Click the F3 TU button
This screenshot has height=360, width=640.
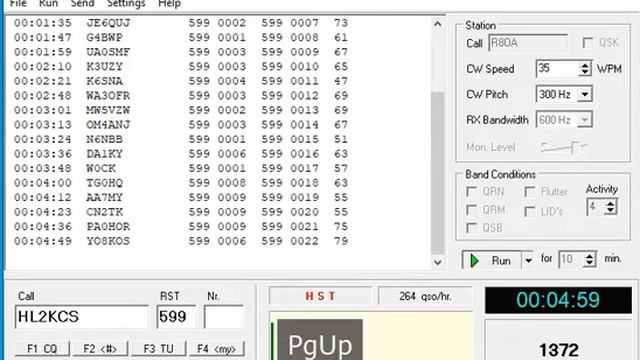coord(158,349)
